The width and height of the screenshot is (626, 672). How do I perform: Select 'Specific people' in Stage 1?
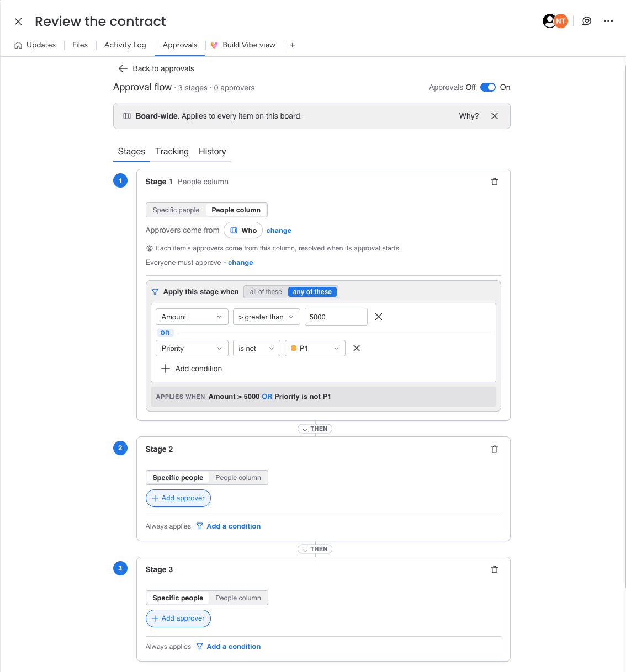[176, 210]
